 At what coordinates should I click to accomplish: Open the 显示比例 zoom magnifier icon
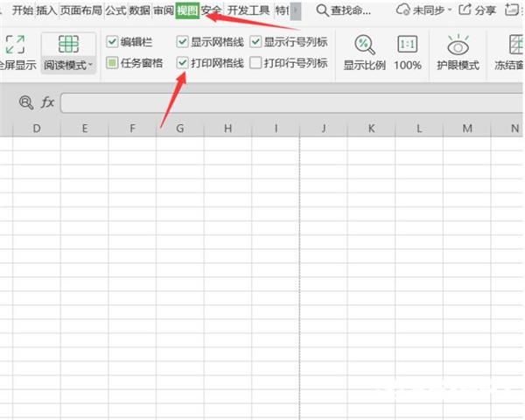pyautogui.click(x=364, y=45)
